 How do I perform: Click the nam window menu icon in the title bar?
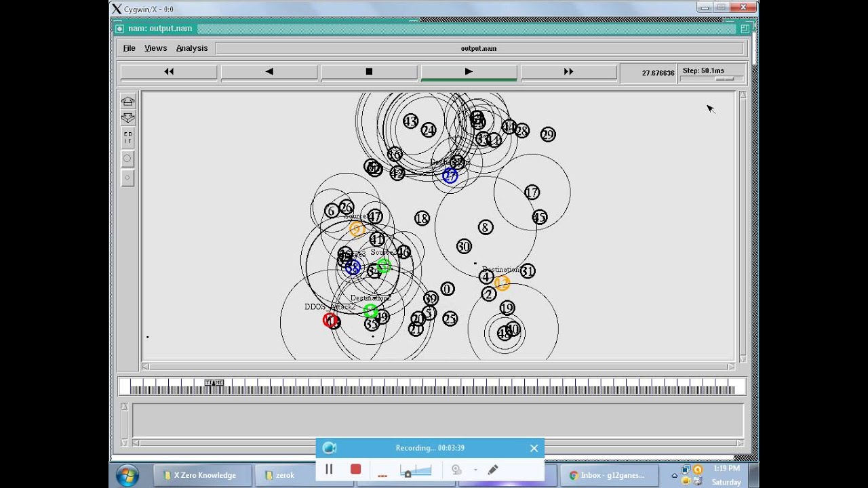119,28
